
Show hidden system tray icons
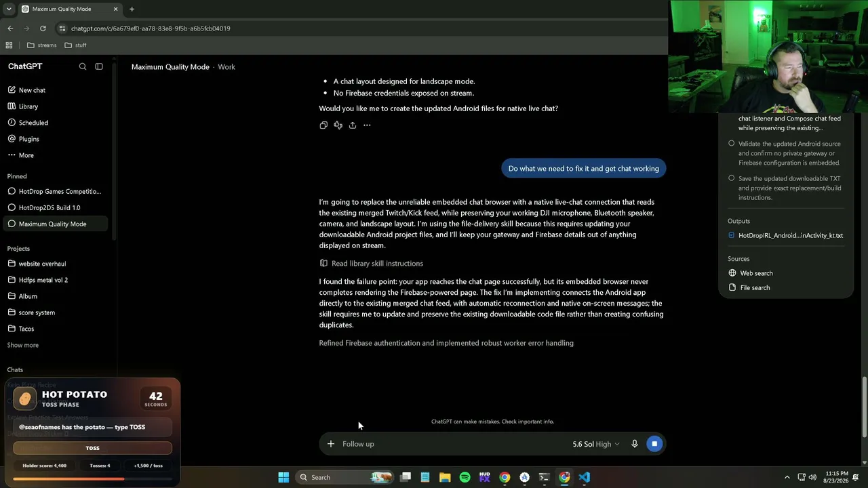click(x=787, y=477)
